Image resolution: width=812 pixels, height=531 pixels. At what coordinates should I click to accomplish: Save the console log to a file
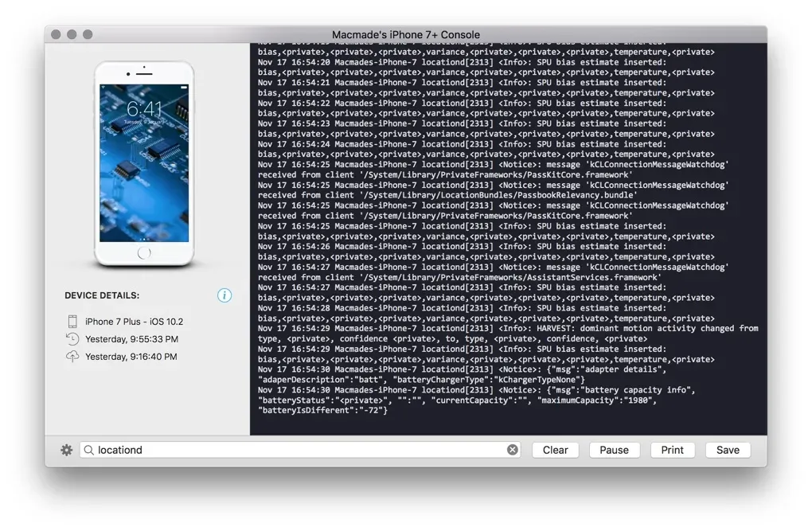pyautogui.click(x=728, y=450)
